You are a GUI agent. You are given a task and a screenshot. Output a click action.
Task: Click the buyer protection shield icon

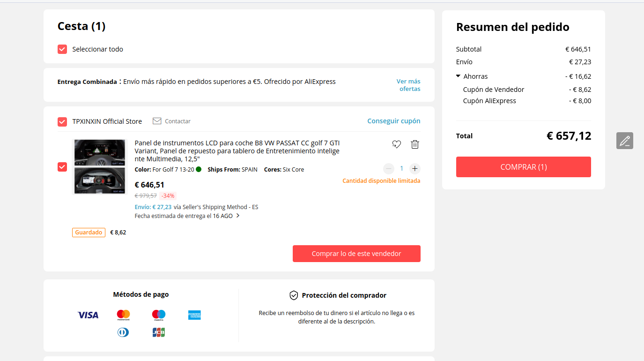tap(294, 295)
